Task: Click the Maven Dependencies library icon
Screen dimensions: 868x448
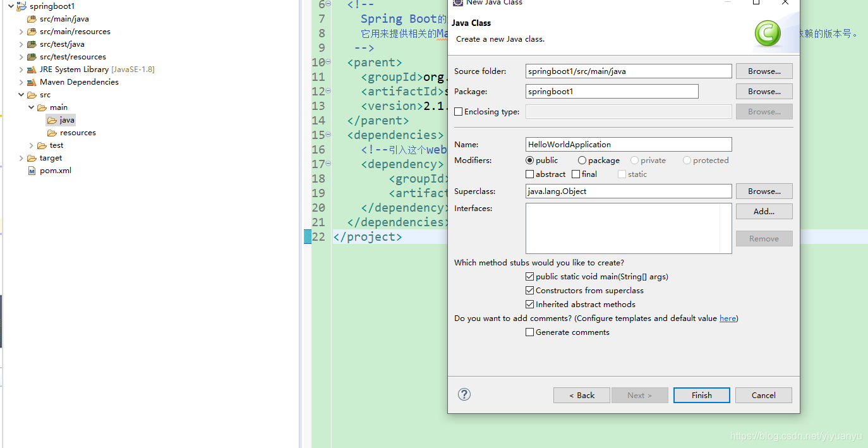Action: point(32,82)
